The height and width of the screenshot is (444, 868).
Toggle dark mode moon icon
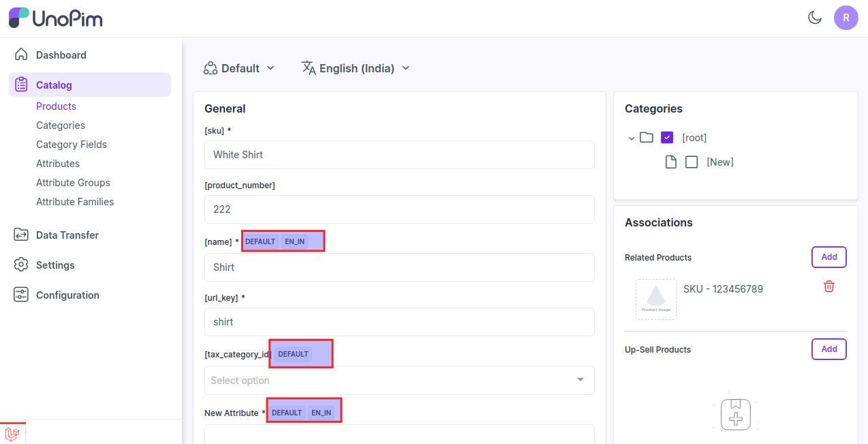coord(814,18)
